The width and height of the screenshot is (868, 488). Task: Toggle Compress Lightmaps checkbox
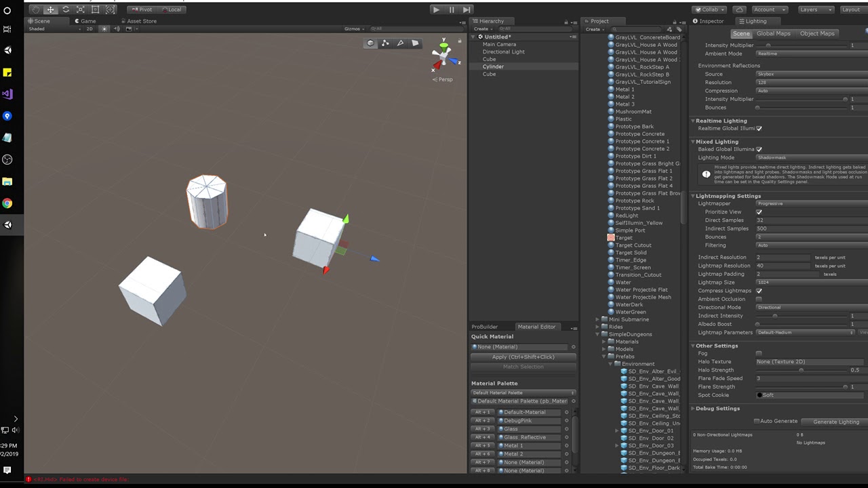point(759,291)
